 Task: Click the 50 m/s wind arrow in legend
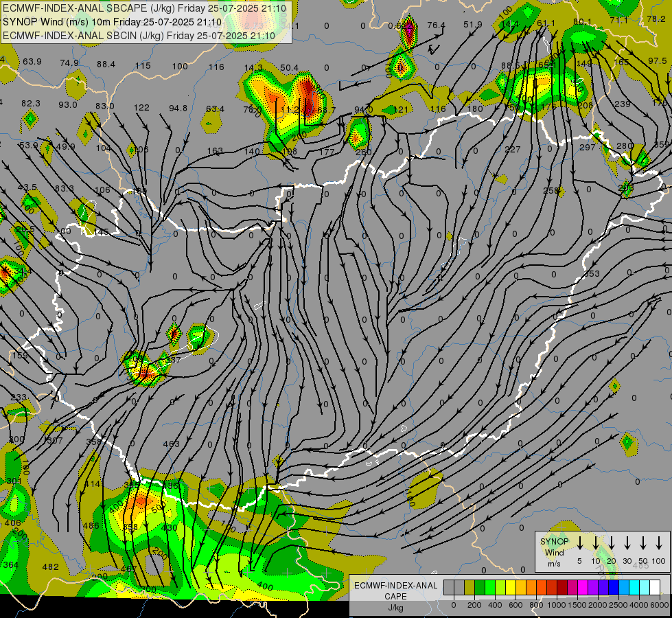(x=643, y=543)
